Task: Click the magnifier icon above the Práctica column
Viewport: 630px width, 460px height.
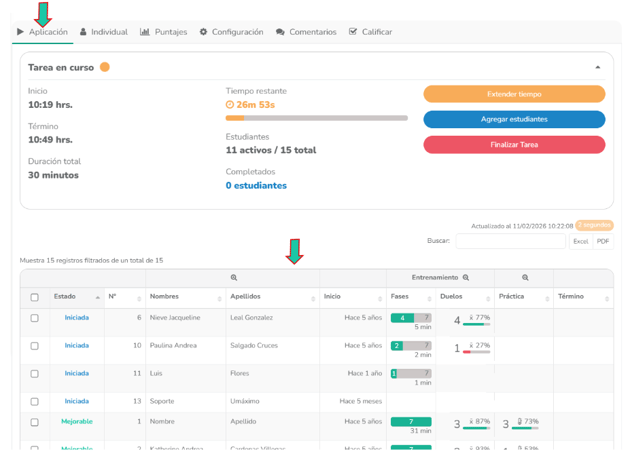Action: (525, 277)
